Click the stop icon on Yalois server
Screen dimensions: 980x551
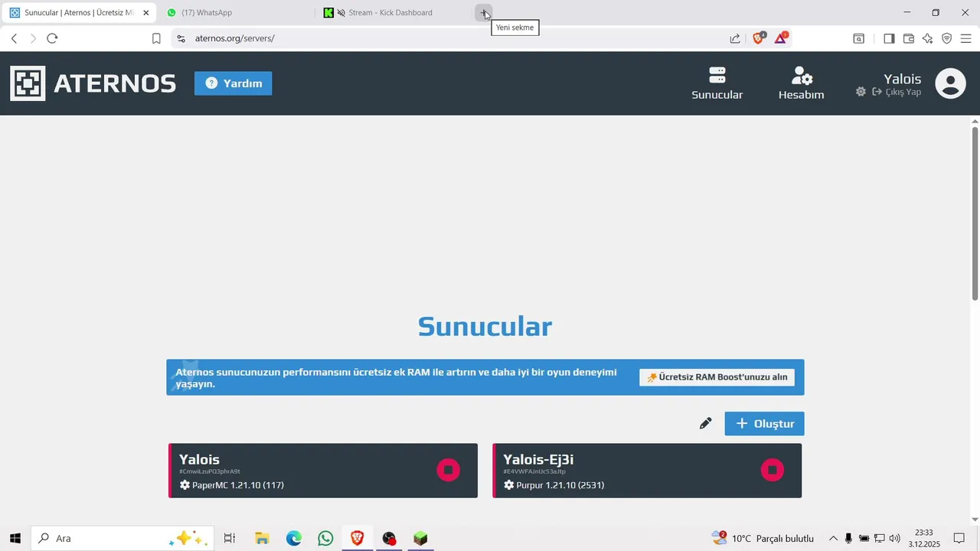tap(449, 470)
